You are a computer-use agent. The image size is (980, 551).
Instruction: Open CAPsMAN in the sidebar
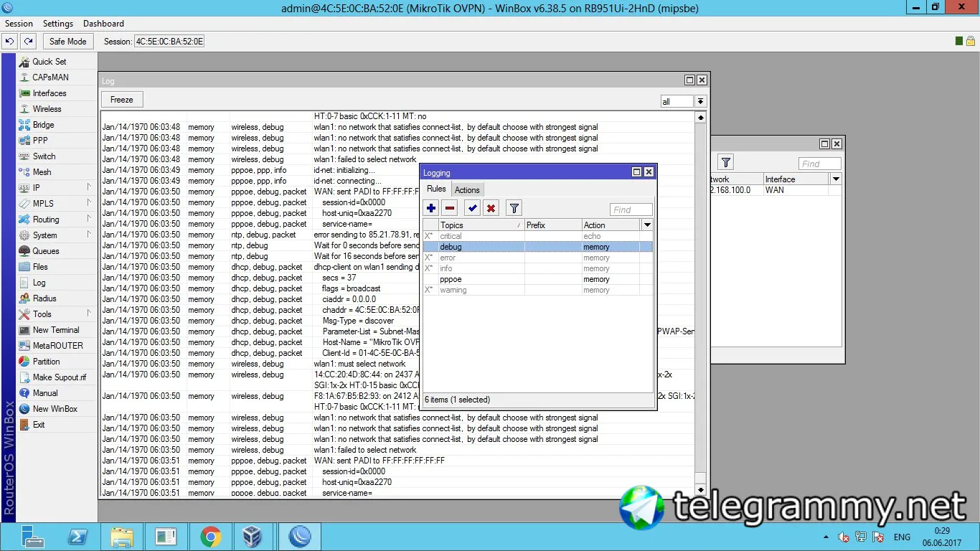(x=50, y=77)
